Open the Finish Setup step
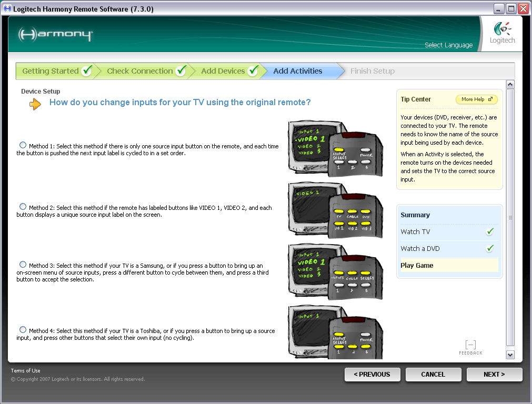The height and width of the screenshot is (404, 532). 373,71
